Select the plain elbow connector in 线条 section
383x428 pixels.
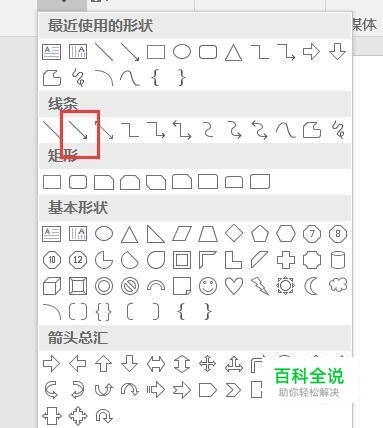tap(130, 130)
